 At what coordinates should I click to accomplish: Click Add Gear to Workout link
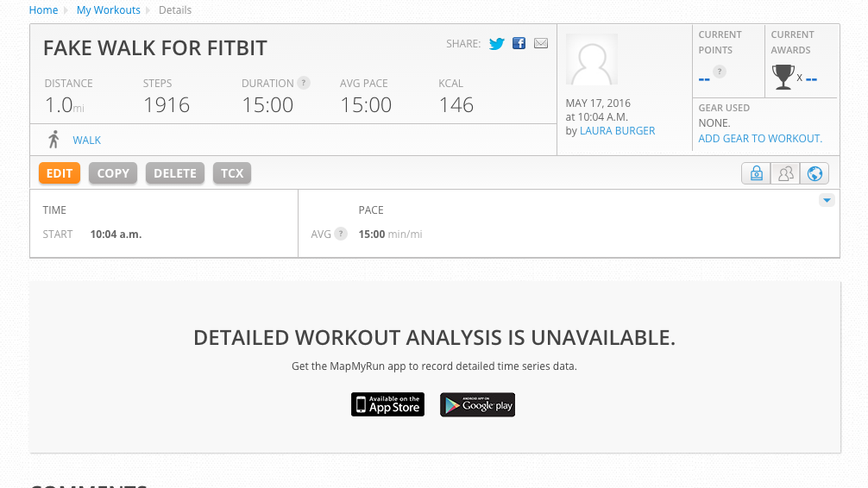(760, 139)
